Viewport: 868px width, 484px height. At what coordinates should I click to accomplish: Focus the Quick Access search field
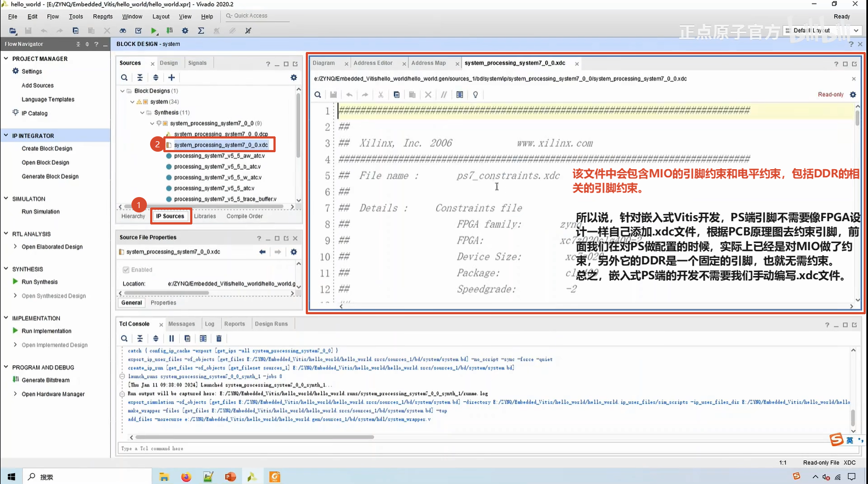pyautogui.click(x=256, y=16)
